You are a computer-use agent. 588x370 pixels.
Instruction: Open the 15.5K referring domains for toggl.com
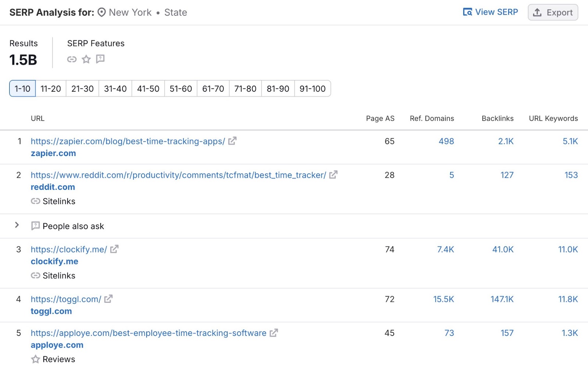444,299
